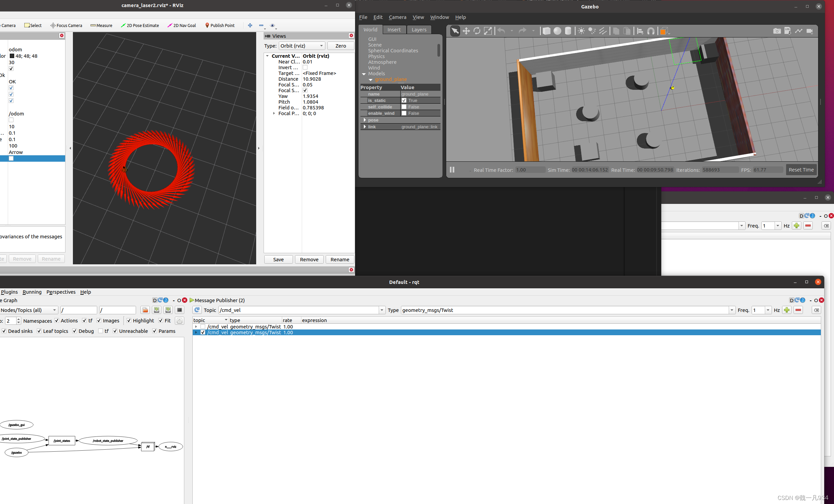This screenshot has height=504, width=834.
Task: Click RViz zoom-in plus toolbar icon
Action: click(250, 25)
